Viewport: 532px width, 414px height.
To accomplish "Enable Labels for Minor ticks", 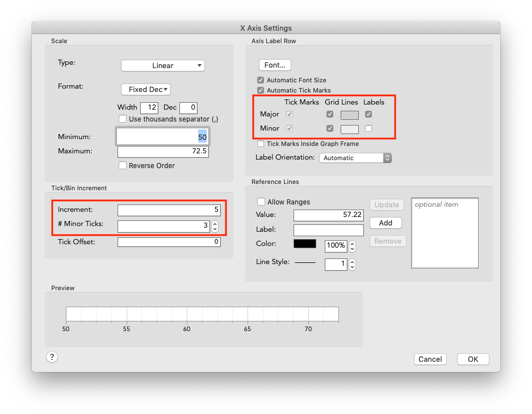I will pyautogui.click(x=367, y=128).
